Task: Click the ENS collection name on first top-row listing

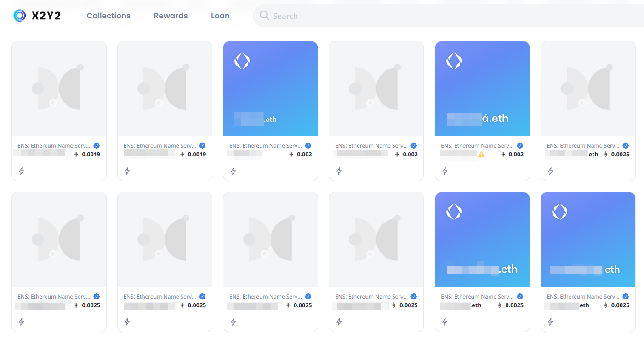Action: [x=54, y=146]
